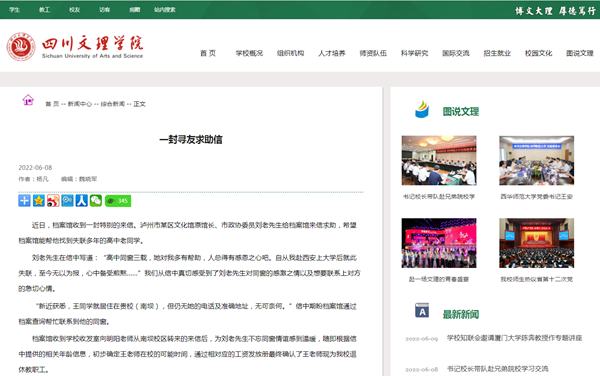Click the 图说文理 section icon
600x376 pixels.
(x=422, y=109)
